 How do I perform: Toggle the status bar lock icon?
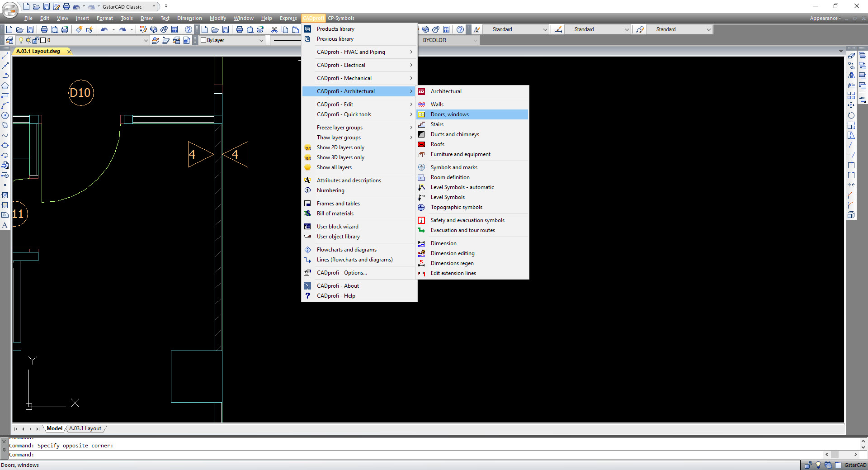(x=808, y=465)
